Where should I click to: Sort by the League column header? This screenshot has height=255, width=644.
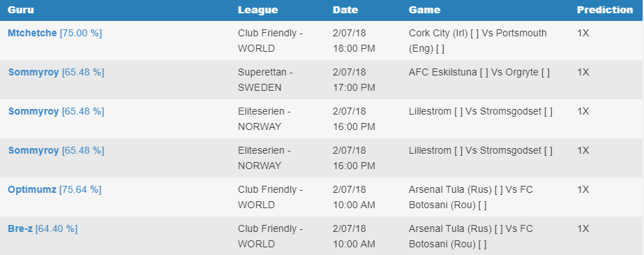coord(258,10)
